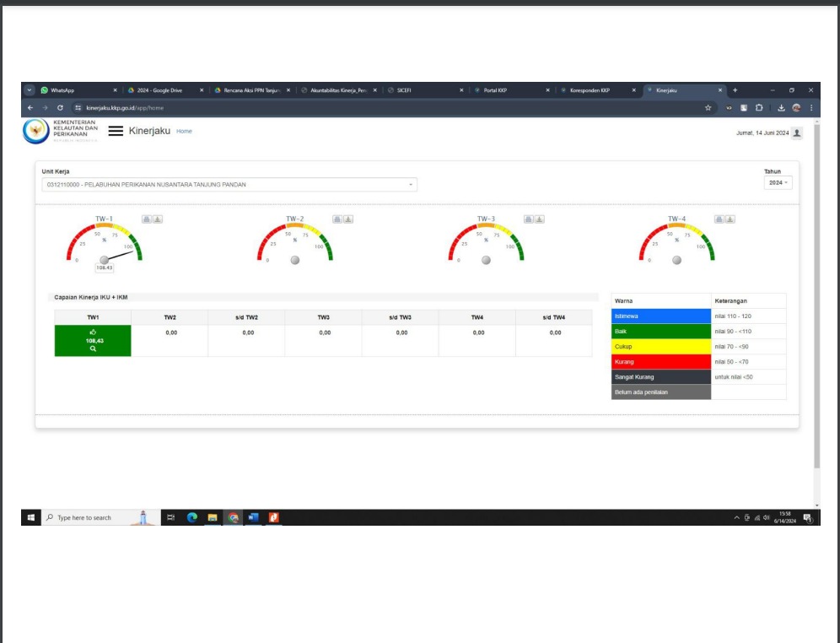Click the date 'Jumat, 14 Juni 2024'

(x=762, y=132)
